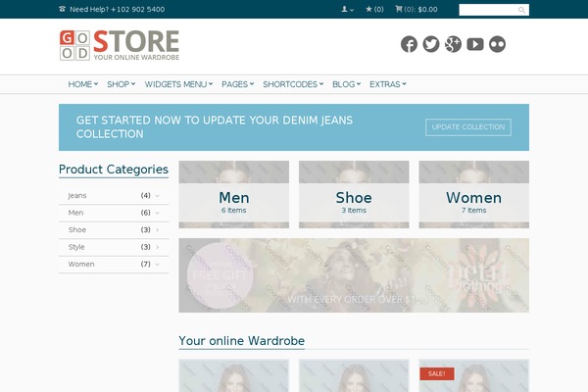Open the PAGES menu
The width and height of the screenshot is (588, 392).
(x=238, y=84)
